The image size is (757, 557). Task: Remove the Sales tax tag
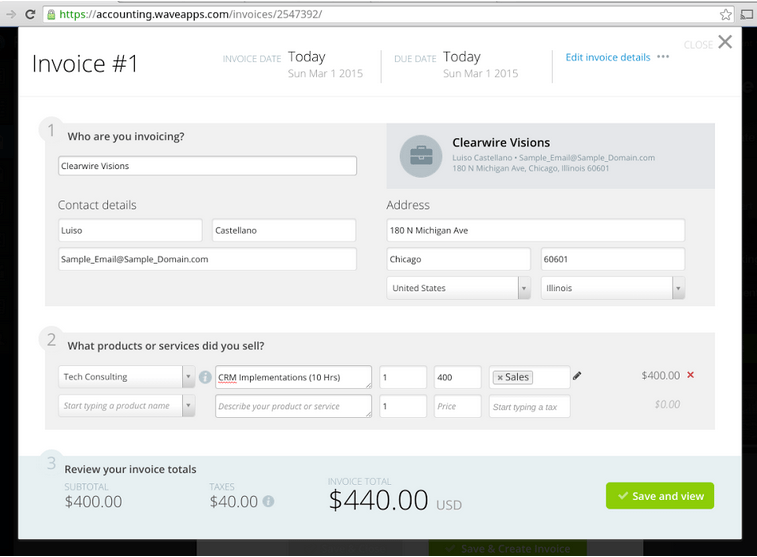[x=500, y=377]
